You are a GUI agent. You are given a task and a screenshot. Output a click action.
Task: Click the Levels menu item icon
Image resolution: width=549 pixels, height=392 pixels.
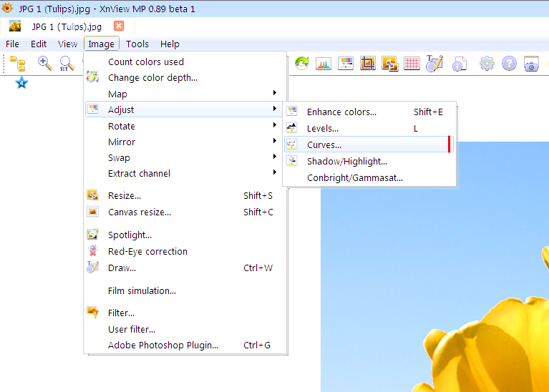tap(291, 128)
